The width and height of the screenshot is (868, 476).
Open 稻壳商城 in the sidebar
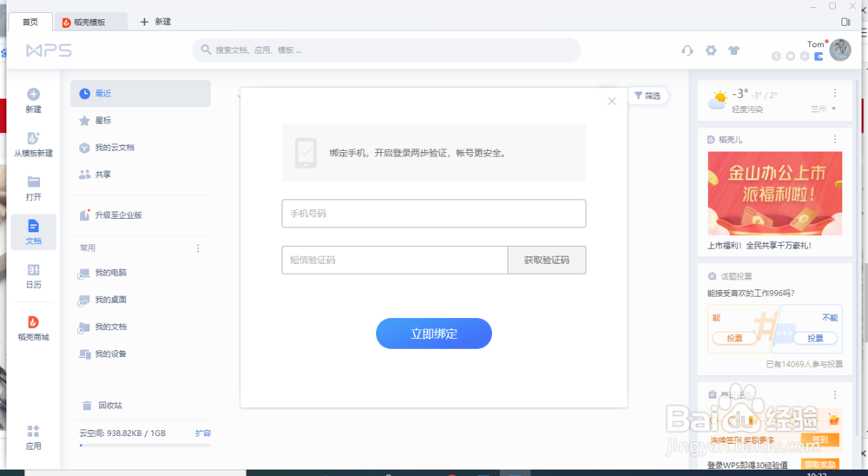33,328
